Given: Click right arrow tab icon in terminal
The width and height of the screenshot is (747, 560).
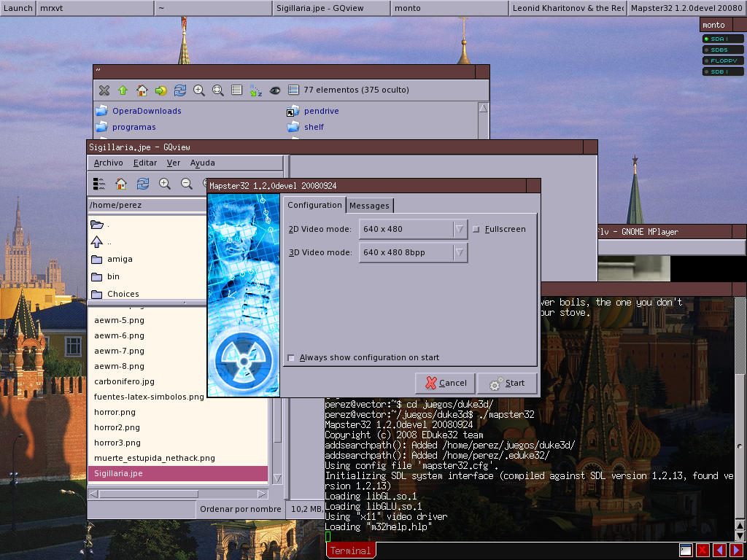Looking at the screenshot, I should (736, 551).
